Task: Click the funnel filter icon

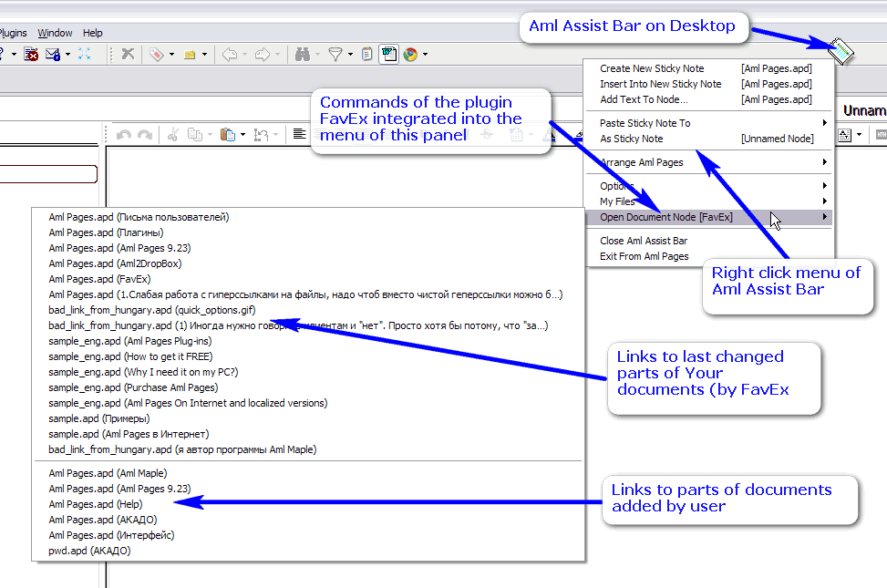Action: pyautogui.click(x=335, y=55)
